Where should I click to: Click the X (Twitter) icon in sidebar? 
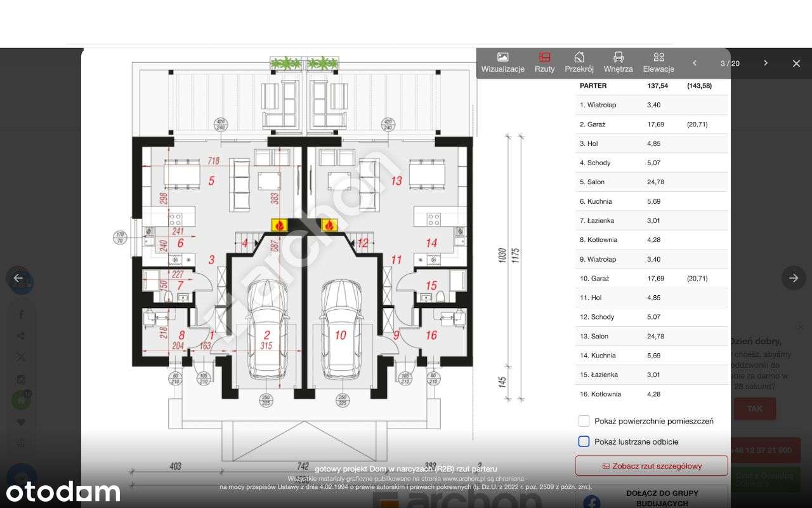point(21,358)
